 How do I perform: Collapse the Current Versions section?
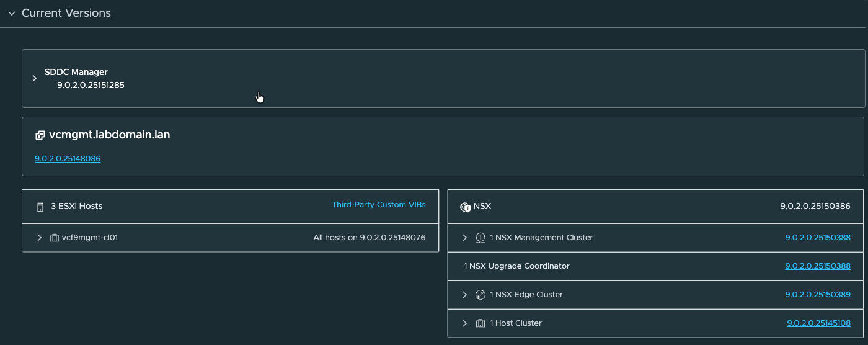tap(11, 13)
